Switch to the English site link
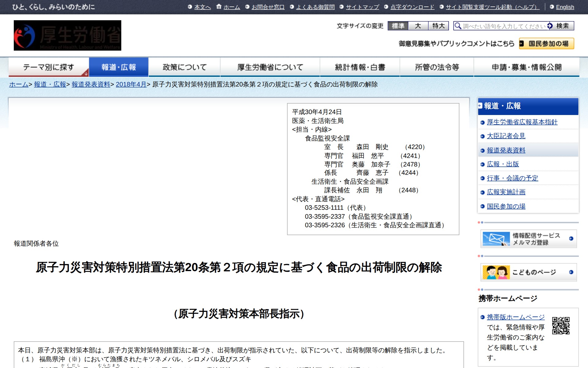 [565, 7]
